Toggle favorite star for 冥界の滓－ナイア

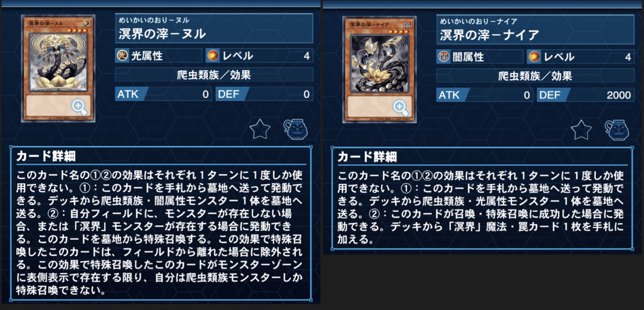582,130
